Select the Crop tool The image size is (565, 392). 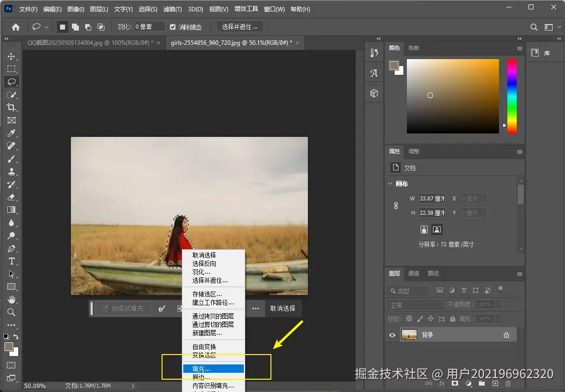pyautogui.click(x=11, y=107)
